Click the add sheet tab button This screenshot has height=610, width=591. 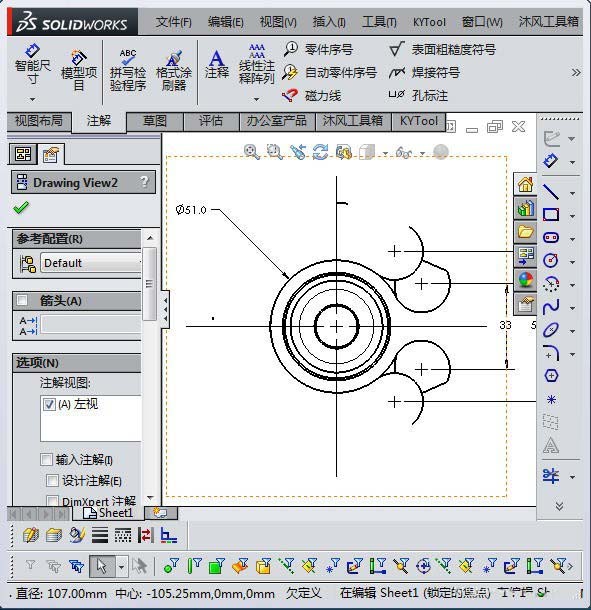pos(161,513)
